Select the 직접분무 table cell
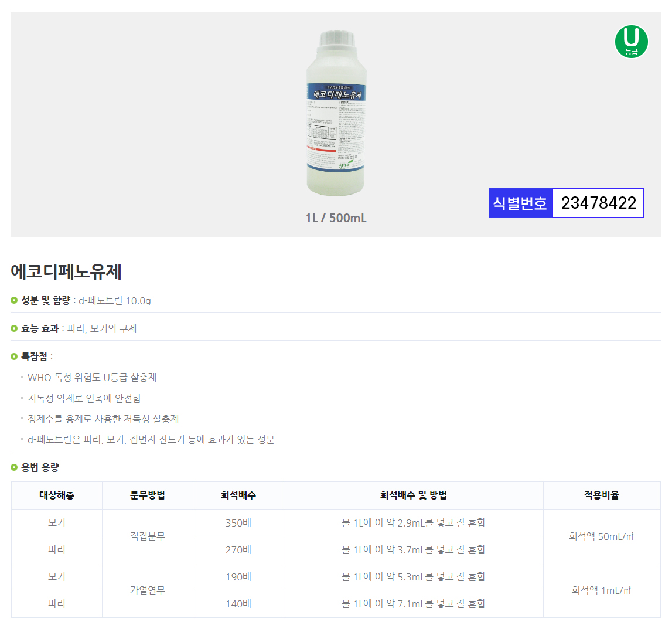672x635 pixels. (148, 536)
